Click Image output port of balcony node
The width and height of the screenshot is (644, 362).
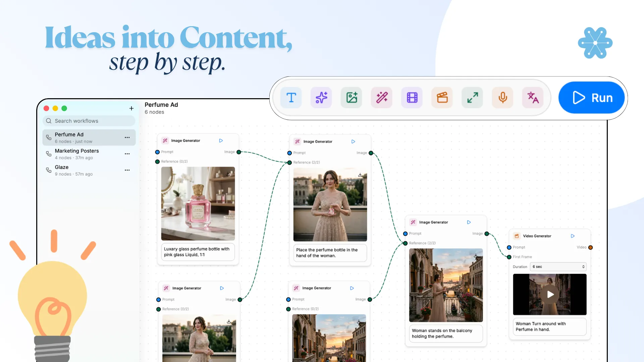point(487,234)
